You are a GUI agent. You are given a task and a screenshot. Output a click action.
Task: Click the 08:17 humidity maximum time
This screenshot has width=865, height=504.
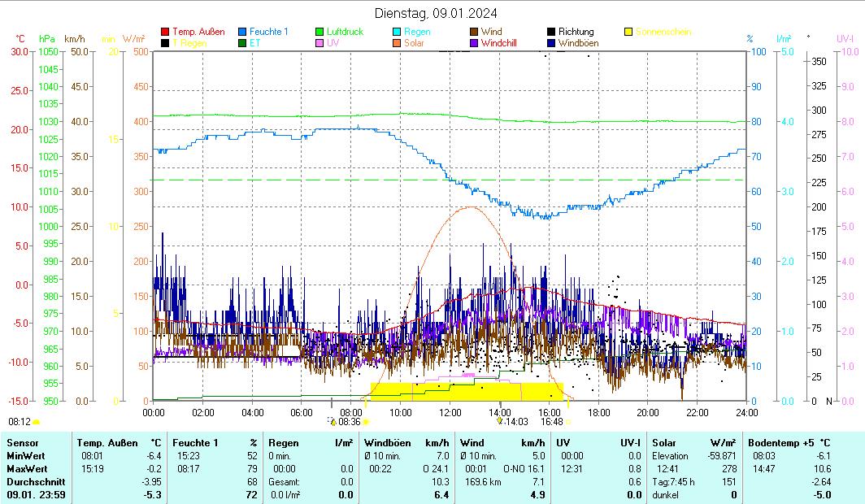tap(188, 469)
